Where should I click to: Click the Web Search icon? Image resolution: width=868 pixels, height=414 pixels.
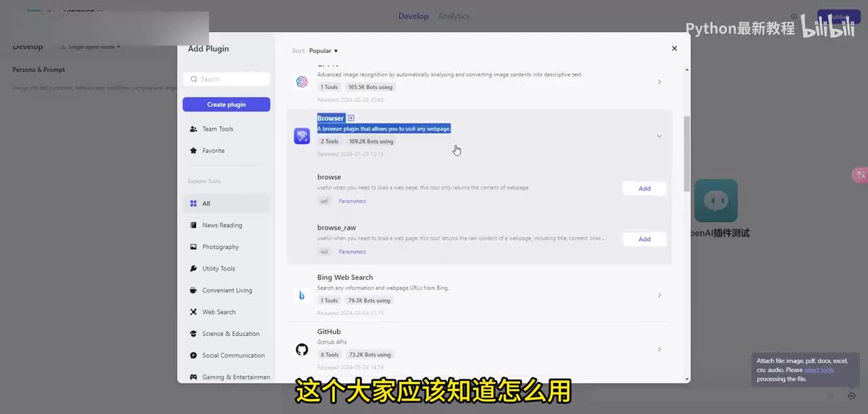coord(193,312)
